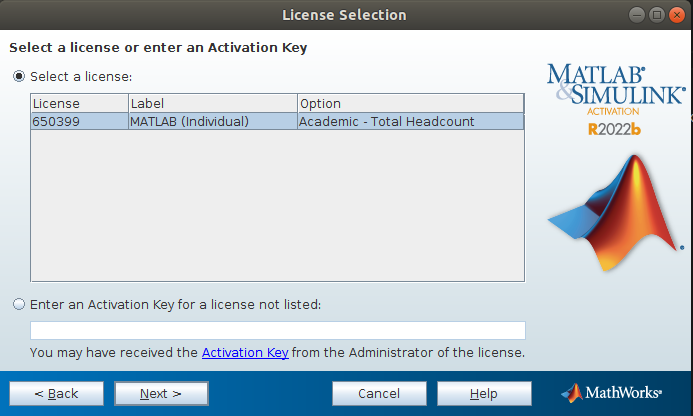Open Help for license selection
This screenshot has height=416, width=693.
(x=484, y=393)
